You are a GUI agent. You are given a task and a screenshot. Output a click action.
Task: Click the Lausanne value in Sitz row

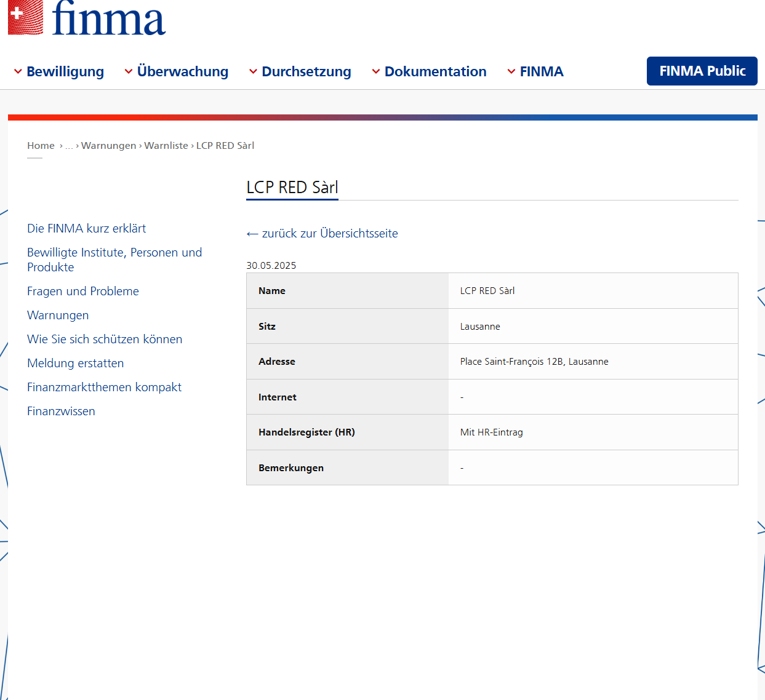(x=480, y=327)
